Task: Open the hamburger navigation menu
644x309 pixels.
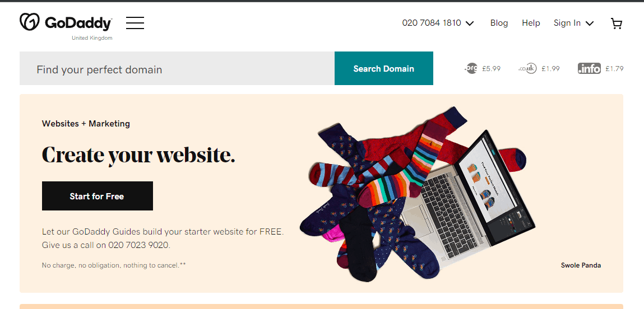Action: pos(135,23)
